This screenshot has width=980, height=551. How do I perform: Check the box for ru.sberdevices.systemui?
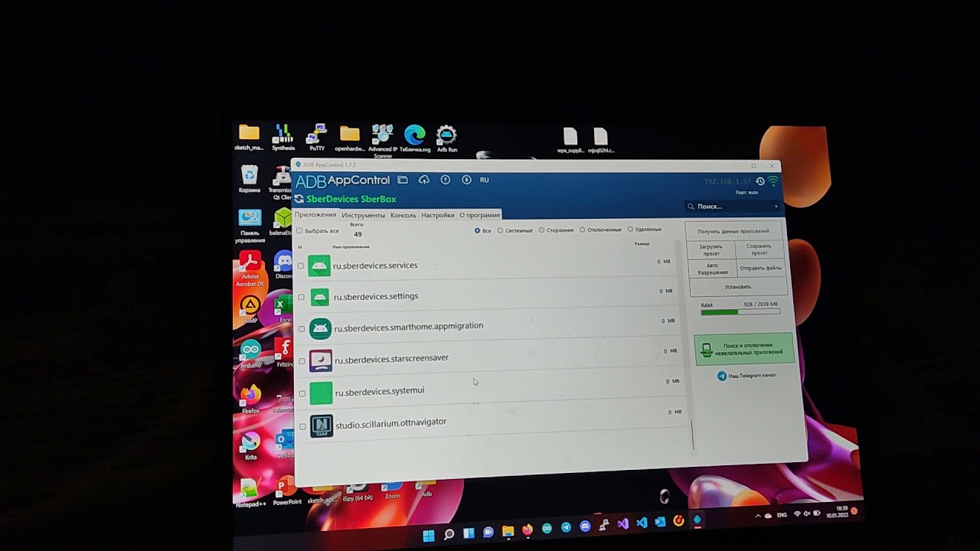coord(302,393)
